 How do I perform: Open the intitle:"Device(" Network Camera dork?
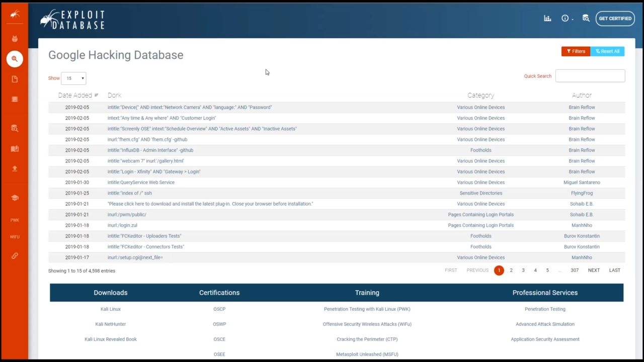[190, 107]
